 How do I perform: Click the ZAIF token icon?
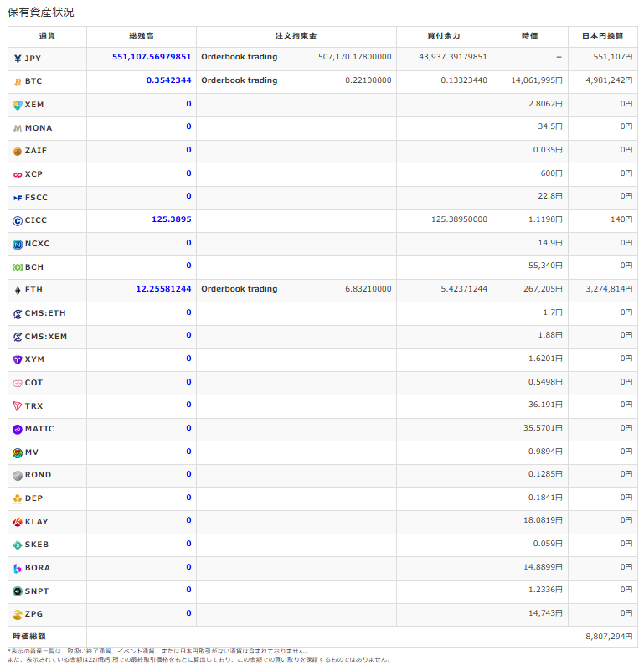[x=18, y=152]
